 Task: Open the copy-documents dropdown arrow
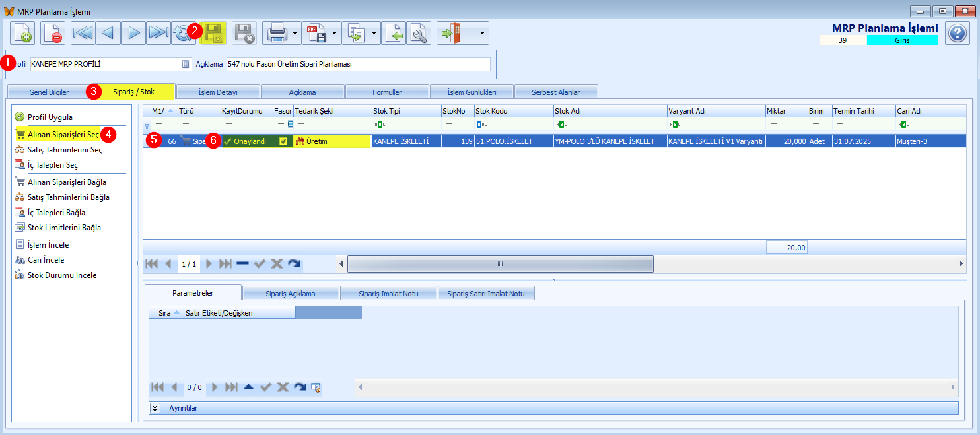(374, 32)
